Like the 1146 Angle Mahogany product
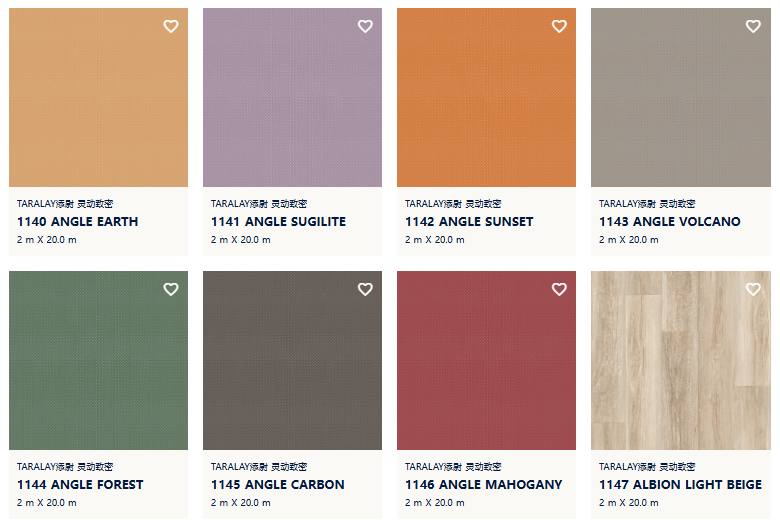780x528 pixels. tap(559, 289)
